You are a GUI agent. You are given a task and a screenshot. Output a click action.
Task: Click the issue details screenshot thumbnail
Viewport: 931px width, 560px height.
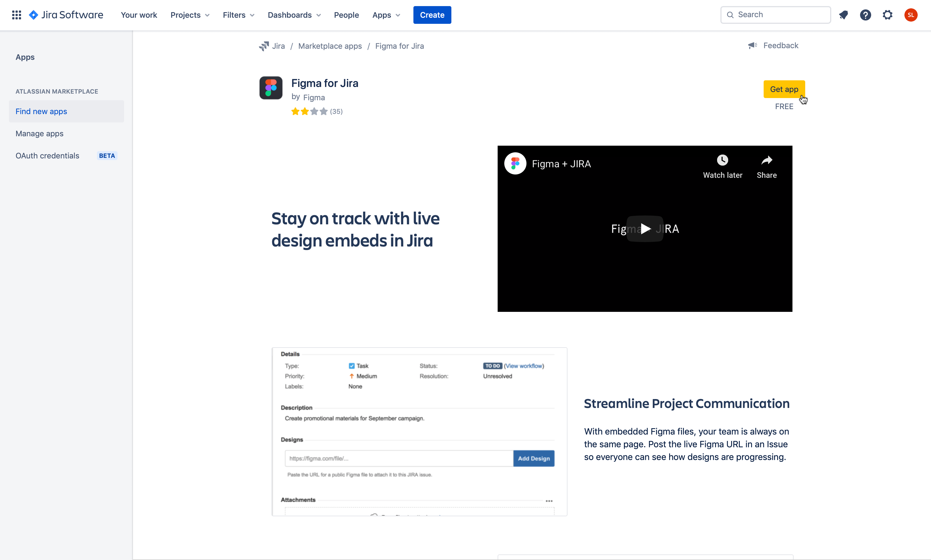(419, 432)
